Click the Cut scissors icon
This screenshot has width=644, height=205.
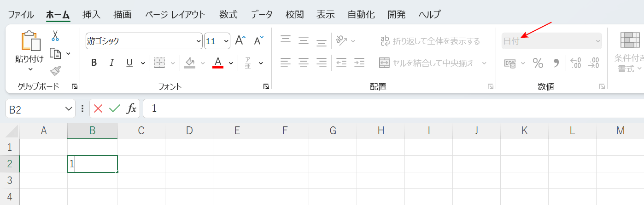point(55,36)
